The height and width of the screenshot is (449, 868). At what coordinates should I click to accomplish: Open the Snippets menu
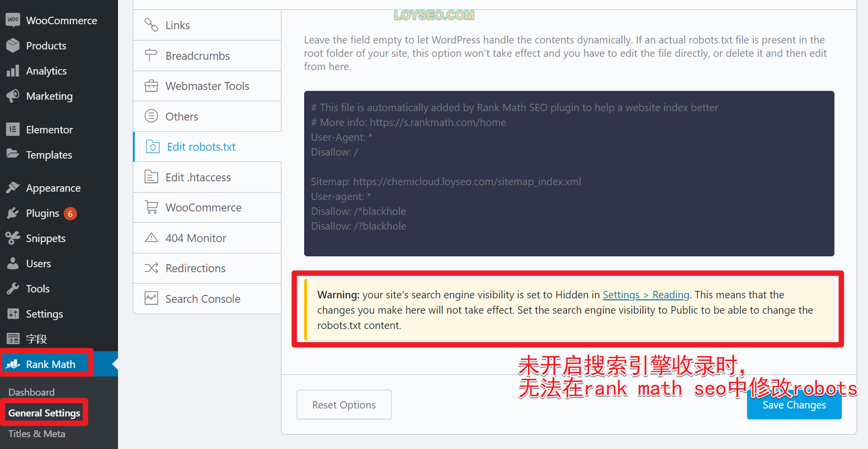(59, 238)
